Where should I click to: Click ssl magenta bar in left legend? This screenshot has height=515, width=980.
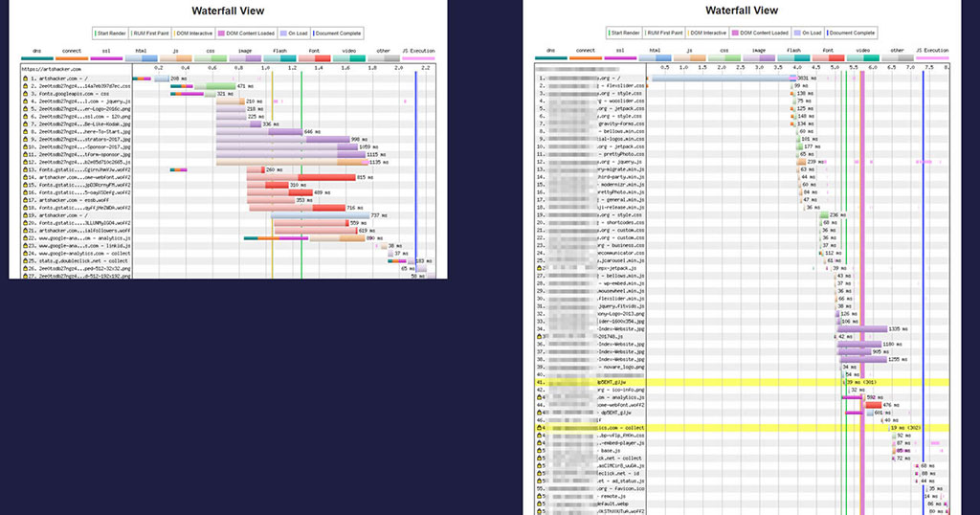(106, 58)
